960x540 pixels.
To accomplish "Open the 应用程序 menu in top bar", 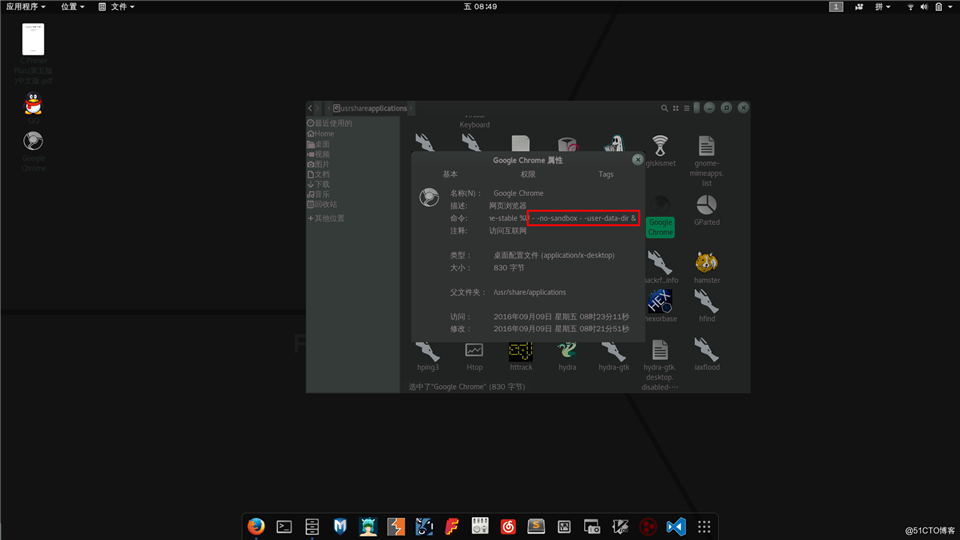I will coord(25,7).
